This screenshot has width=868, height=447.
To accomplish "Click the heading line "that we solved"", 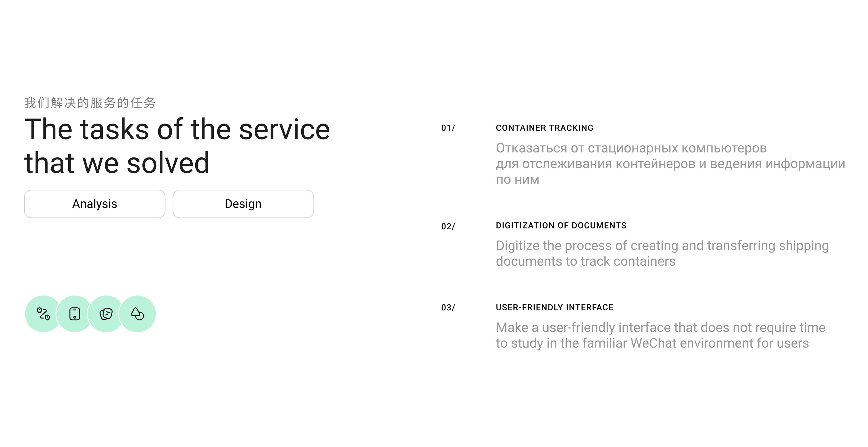I will click(117, 163).
